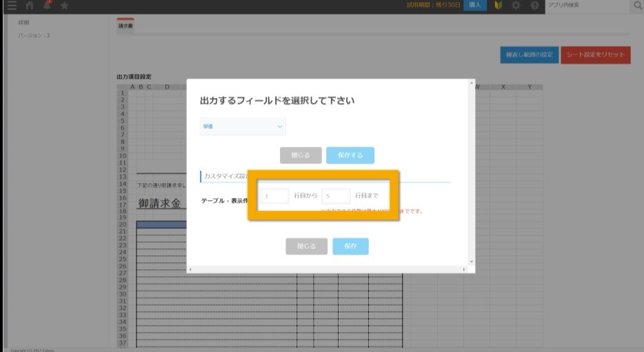Click the 保存する button
This screenshot has height=352, width=644.
(350, 155)
